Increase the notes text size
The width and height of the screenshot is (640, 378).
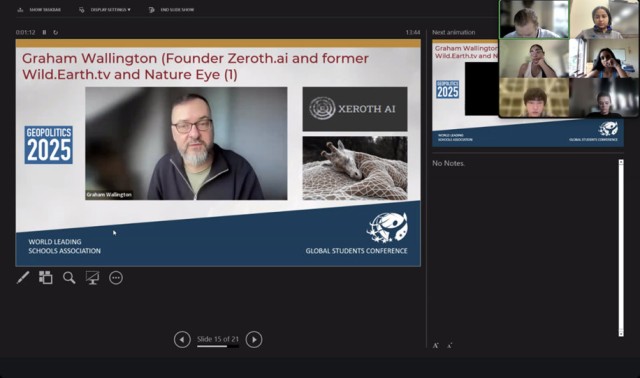tap(436, 346)
